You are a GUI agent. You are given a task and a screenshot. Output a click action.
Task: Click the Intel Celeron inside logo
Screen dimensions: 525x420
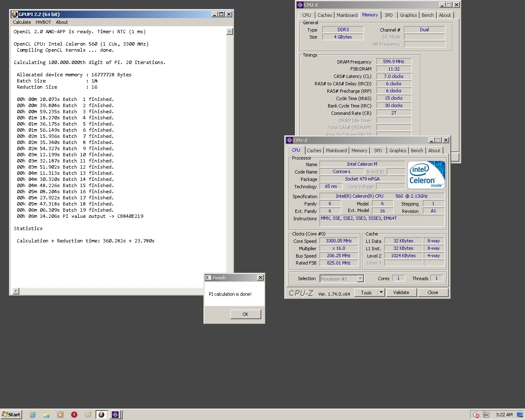click(x=427, y=175)
